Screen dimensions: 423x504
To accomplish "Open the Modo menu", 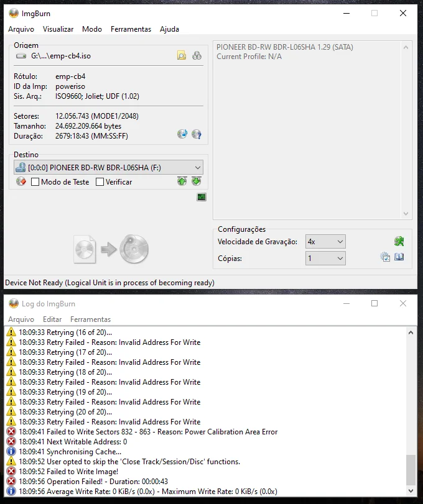I will (91, 29).
